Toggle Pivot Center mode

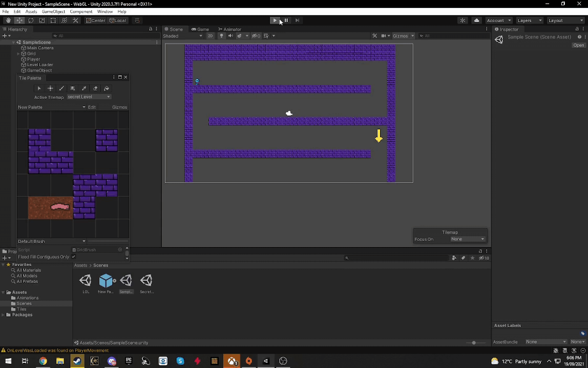96,21
